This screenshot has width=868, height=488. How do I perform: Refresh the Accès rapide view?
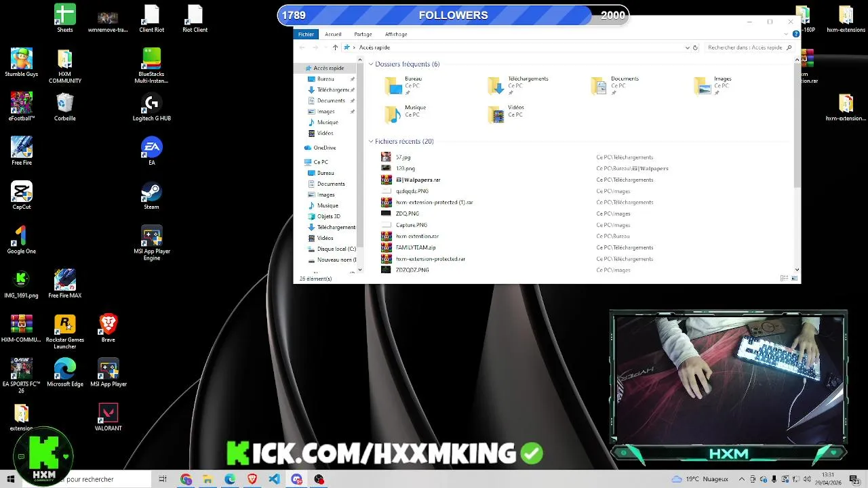pos(695,47)
